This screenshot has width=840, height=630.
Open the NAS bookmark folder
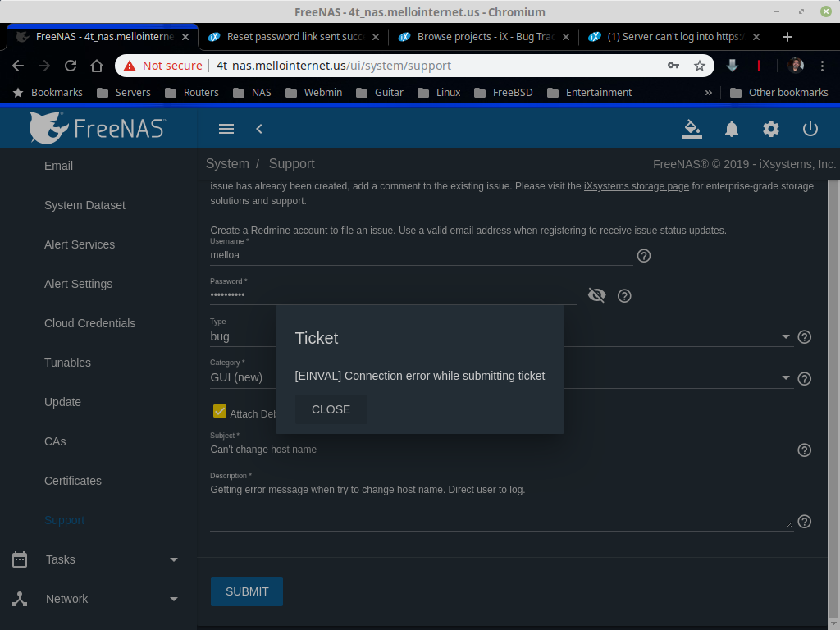click(x=253, y=92)
